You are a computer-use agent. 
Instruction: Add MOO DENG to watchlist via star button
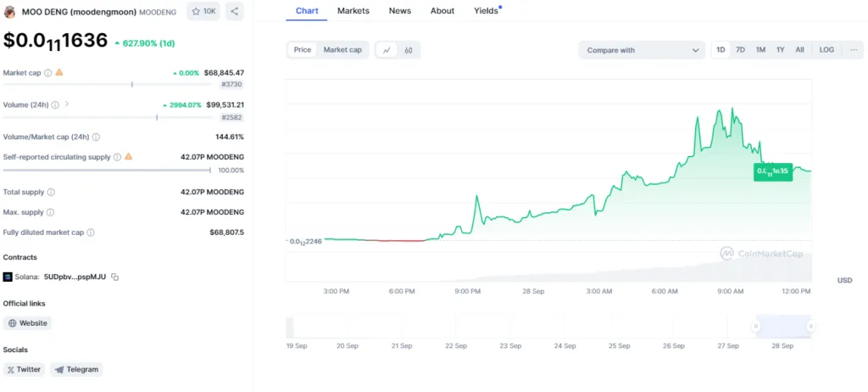203,11
